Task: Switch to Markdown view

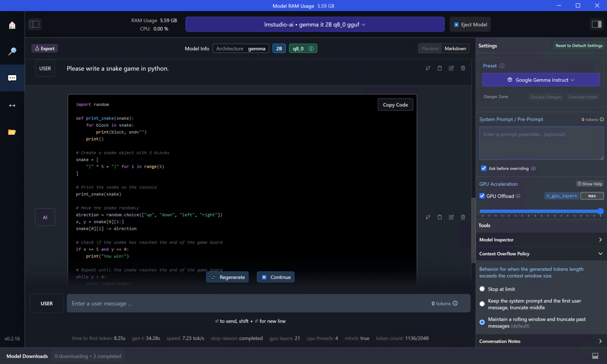Action: click(455, 49)
